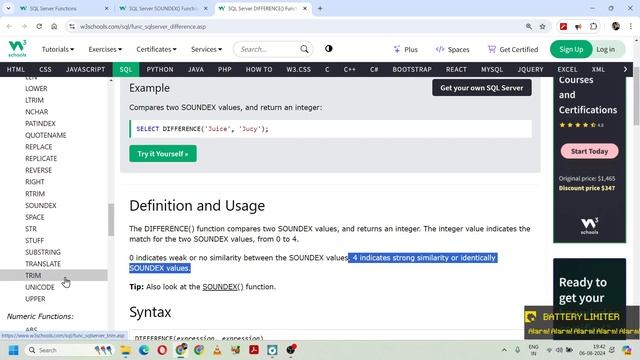Screen dimensions: 640x360
Task: Toggle dark mode contrast icon
Action: pos(329,49)
